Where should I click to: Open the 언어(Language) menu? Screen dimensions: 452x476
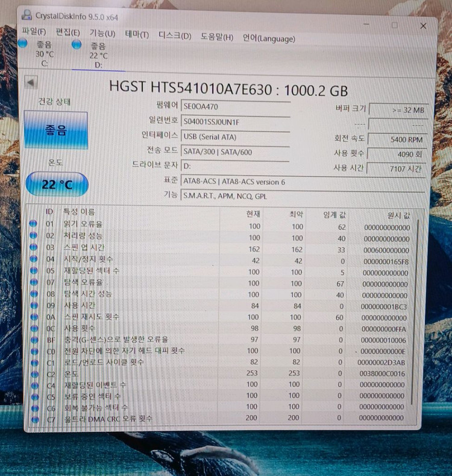tap(269, 39)
